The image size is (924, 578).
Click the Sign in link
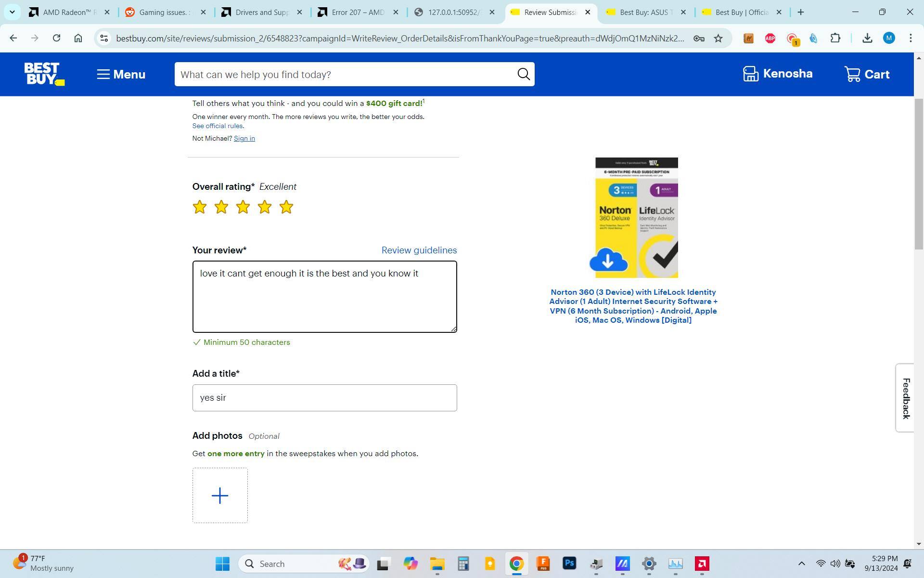pos(244,139)
